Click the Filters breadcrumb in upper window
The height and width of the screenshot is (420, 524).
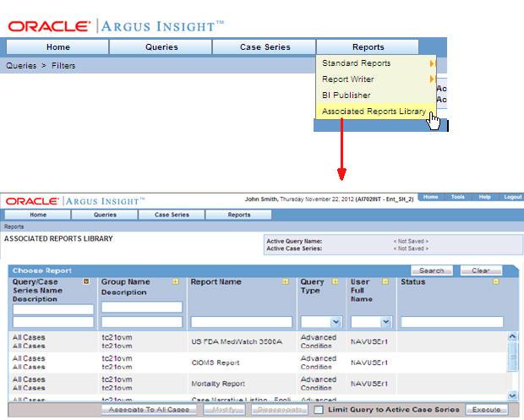(x=63, y=65)
